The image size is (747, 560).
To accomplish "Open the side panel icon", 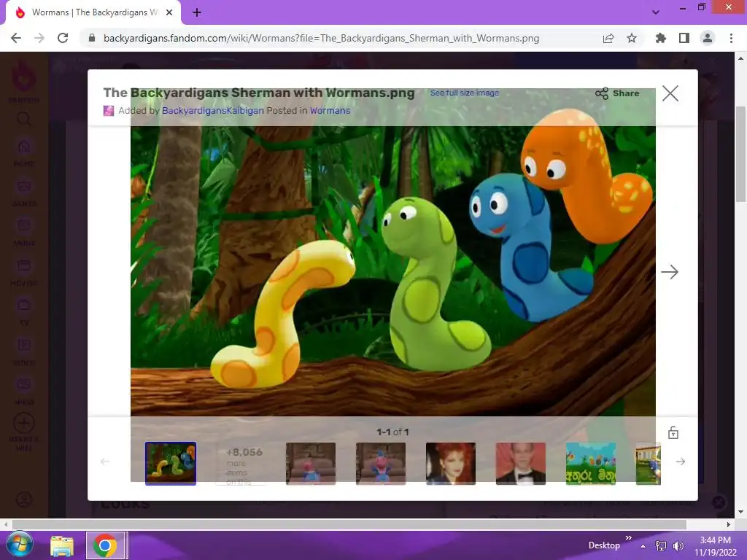I will click(x=684, y=38).
